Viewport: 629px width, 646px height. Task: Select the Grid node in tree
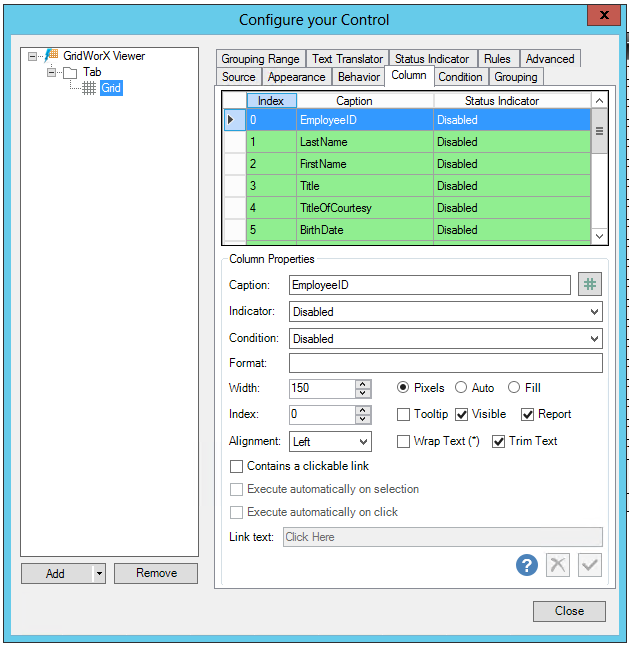click(x=110, y=89)
